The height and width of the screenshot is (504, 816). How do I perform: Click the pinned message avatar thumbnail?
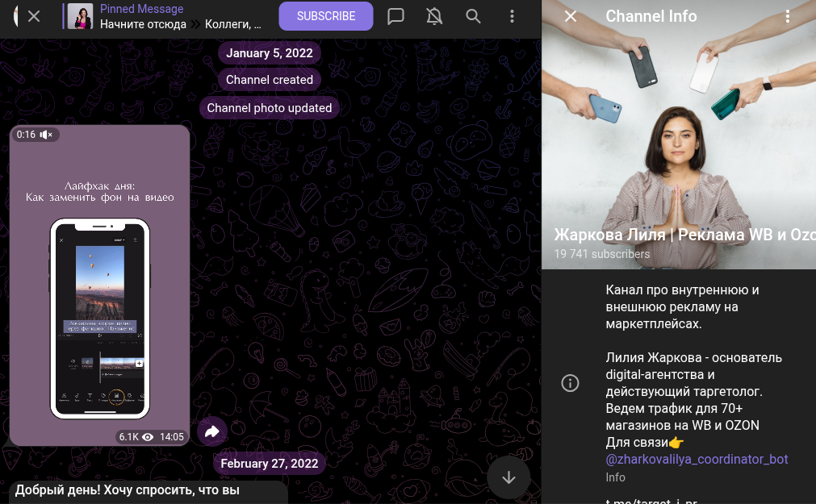[80, 16]
